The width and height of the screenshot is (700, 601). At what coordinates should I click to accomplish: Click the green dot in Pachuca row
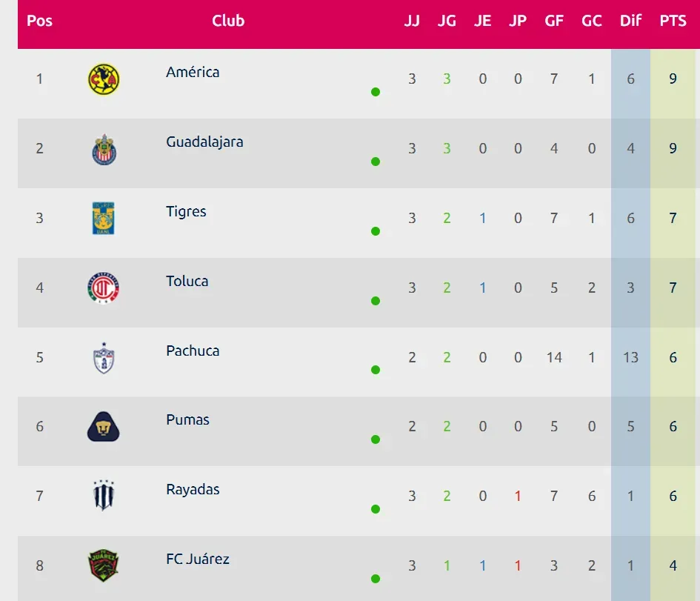(x=376, y=370)
